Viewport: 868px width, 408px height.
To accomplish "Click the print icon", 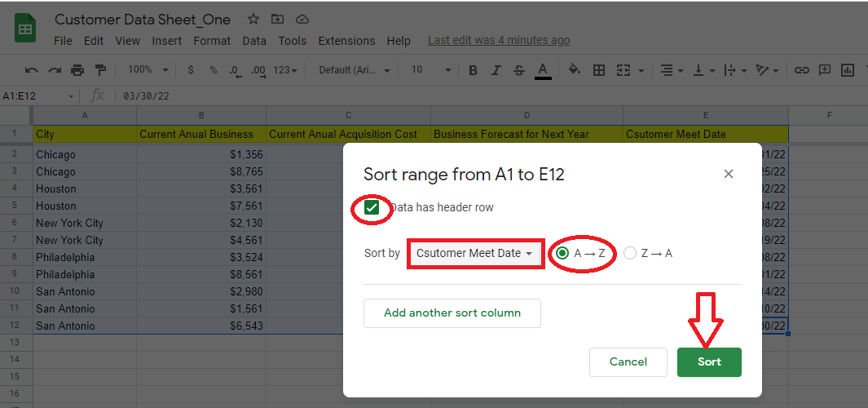I will [77, 70].
